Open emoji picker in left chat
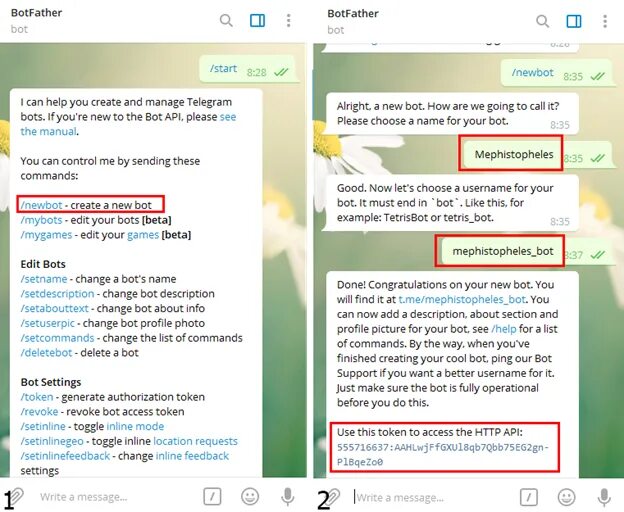 pos(250,496)
